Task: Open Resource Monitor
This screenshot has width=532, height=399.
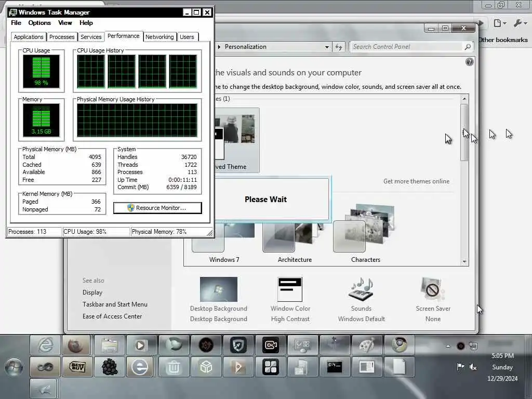Action: [157, 208]
